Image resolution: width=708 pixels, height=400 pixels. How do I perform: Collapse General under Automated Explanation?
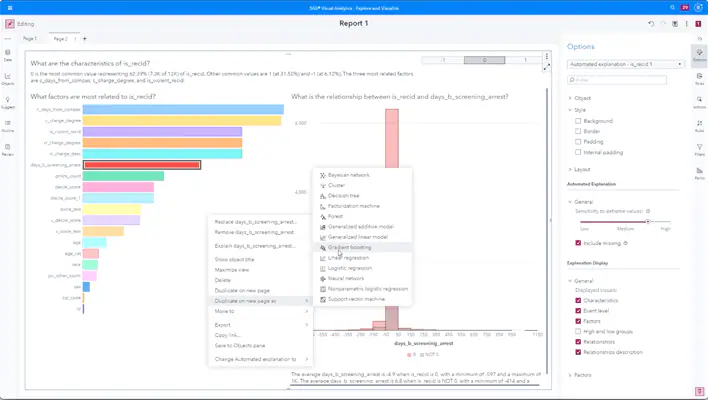pyautogui.click(x=570, y=202)
